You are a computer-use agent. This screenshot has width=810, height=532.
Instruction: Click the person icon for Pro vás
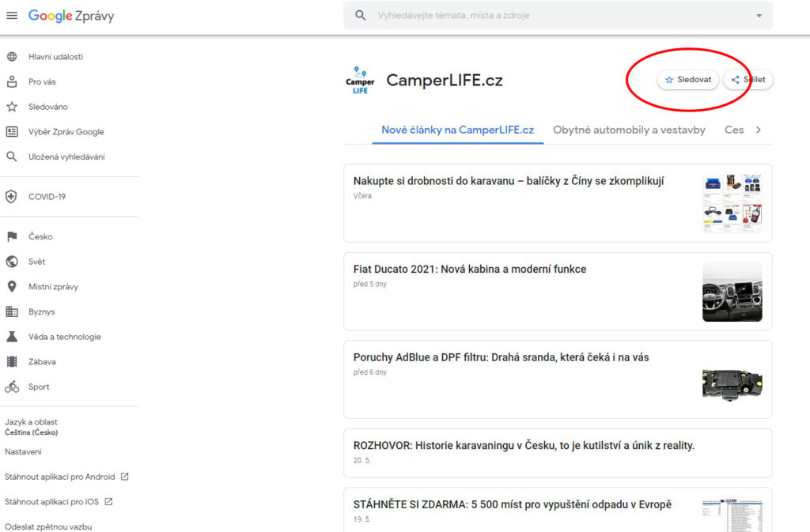(12, 81)
